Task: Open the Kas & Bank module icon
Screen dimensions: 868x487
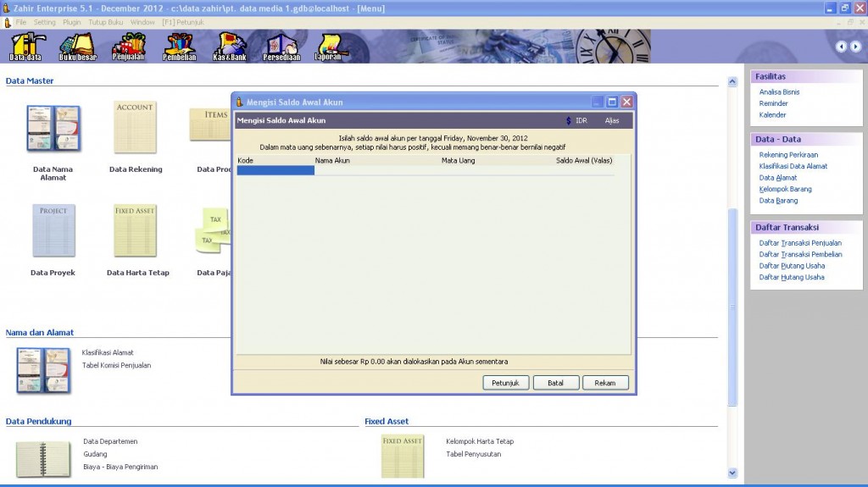Action: click(x=231, y=47)
